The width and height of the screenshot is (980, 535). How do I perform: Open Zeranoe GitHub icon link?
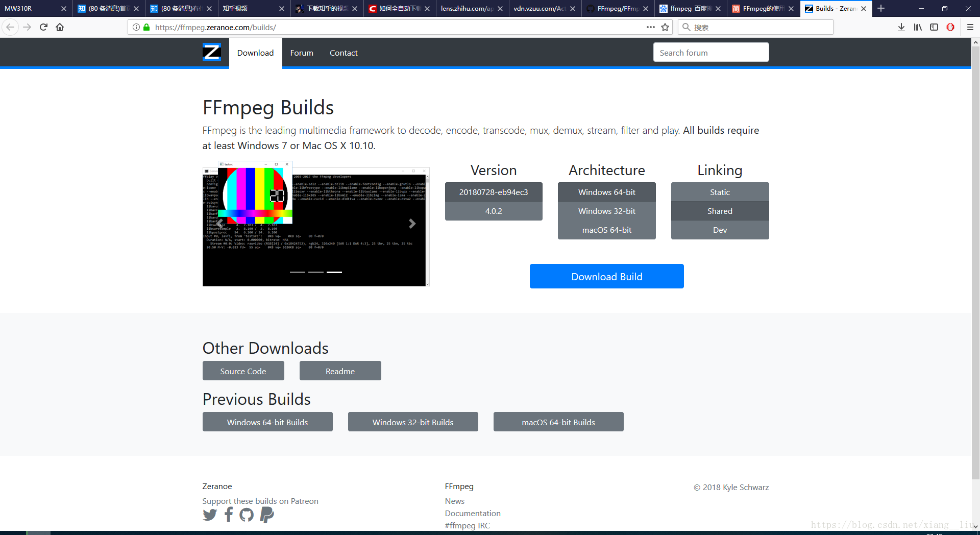pyautogui.click(x=247, y=515)
